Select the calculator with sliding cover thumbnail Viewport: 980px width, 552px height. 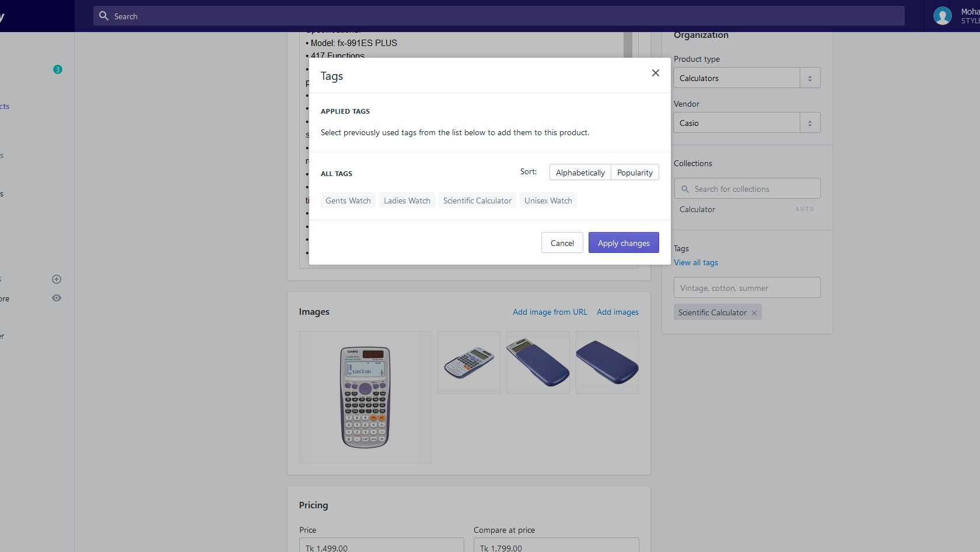tap(538, 363)
